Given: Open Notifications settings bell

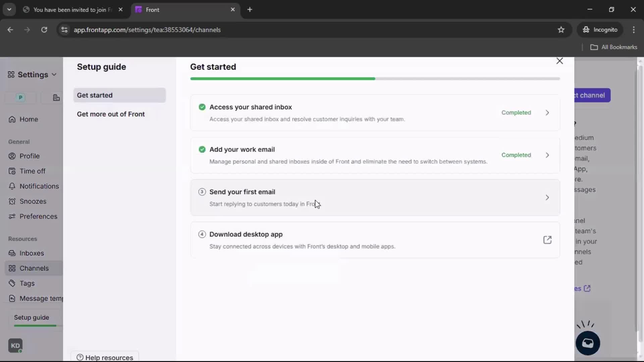Looking at the screenshot, I should [x=12, y=186].
